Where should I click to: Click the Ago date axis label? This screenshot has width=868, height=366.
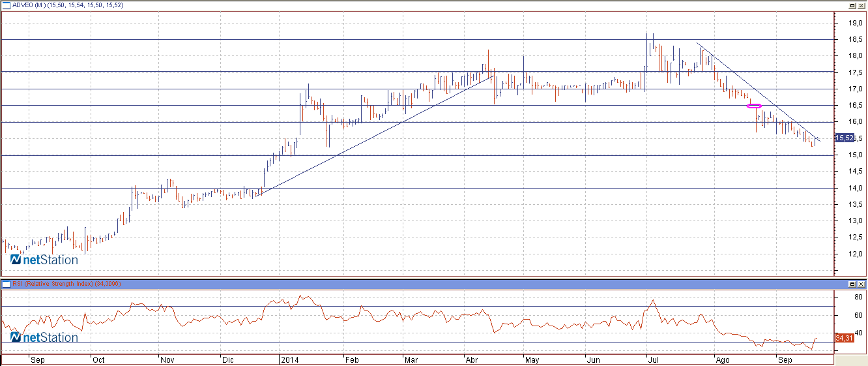(x=722, y=359)
